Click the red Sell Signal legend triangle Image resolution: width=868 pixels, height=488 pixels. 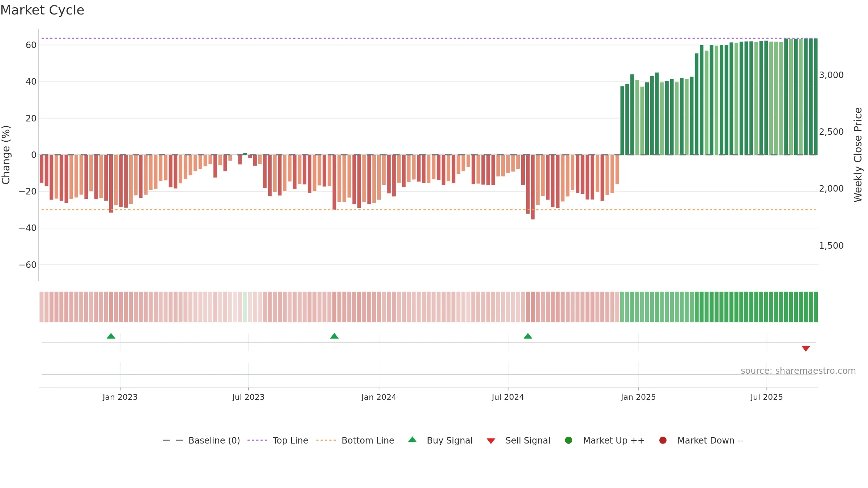(x=491, y=441)
